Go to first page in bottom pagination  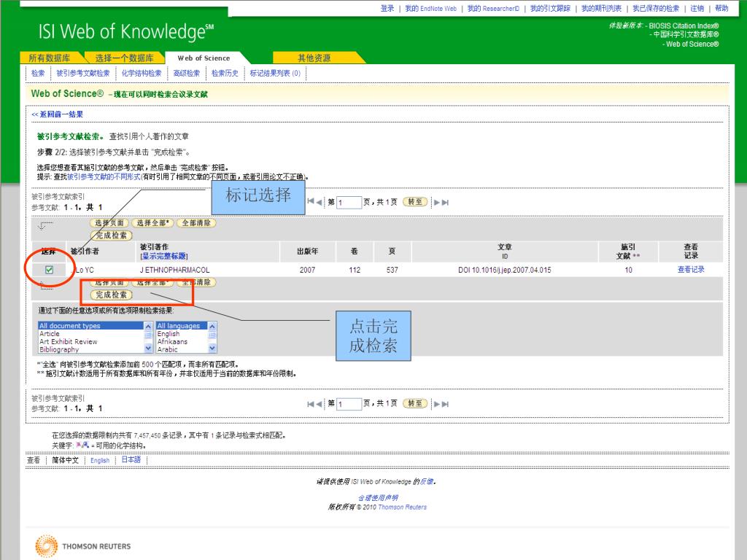(x=310, y=404)
